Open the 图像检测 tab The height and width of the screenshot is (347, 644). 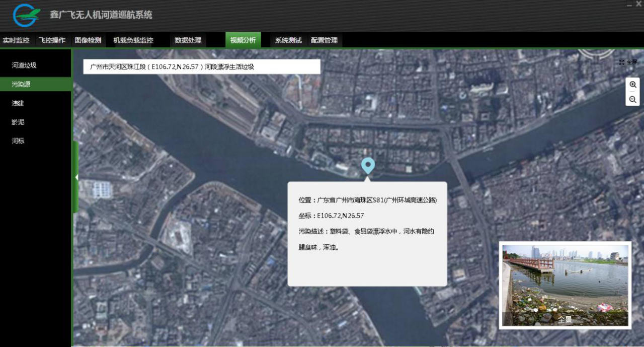(88, 40)
